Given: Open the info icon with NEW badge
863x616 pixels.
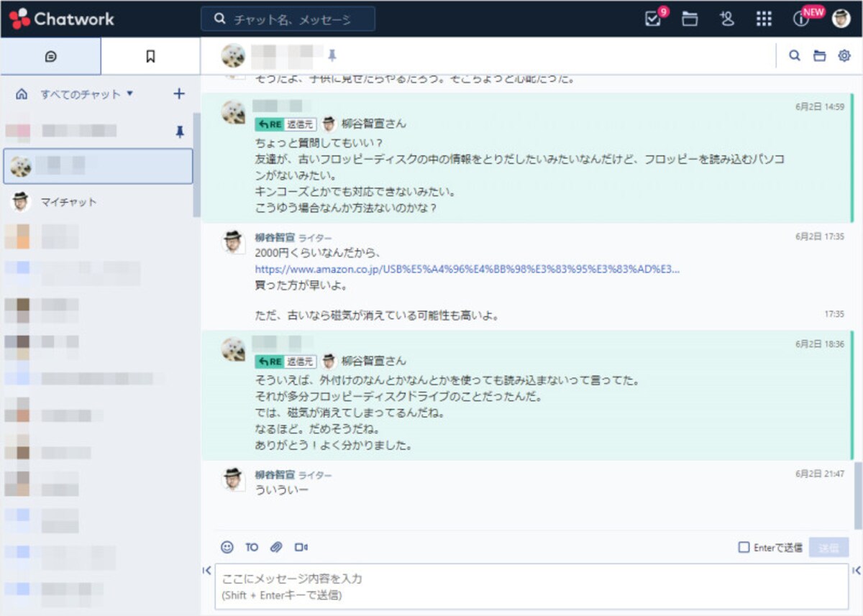Looking at the screenshot, I should click(801, 19).
